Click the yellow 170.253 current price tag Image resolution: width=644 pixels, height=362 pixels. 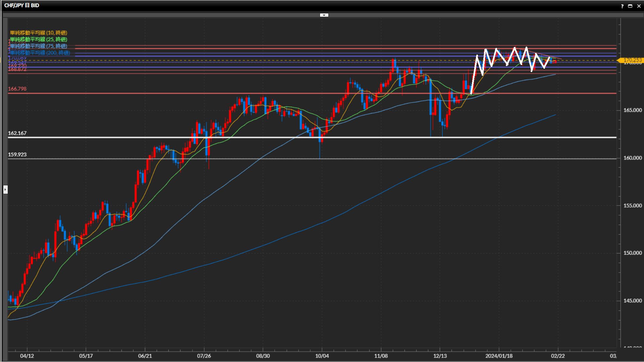point(632,60)
